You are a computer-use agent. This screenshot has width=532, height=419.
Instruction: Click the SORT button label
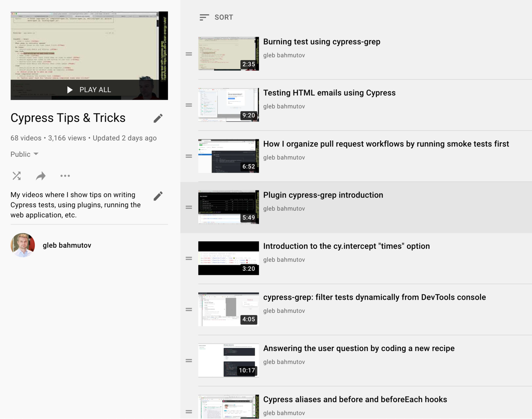(x=224, y=17)
